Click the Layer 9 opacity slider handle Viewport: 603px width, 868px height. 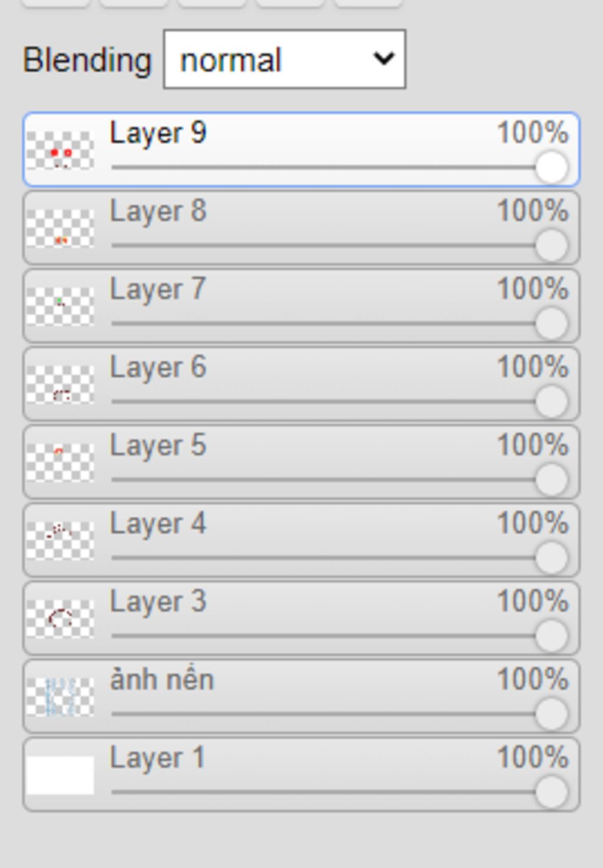click(552, 167)
